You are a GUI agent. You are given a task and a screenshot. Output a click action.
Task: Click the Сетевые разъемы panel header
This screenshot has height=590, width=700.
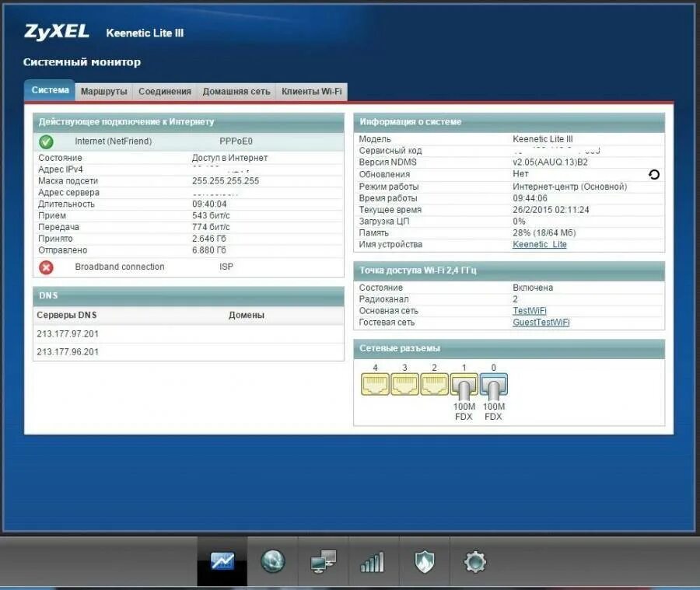click(509, 348)
